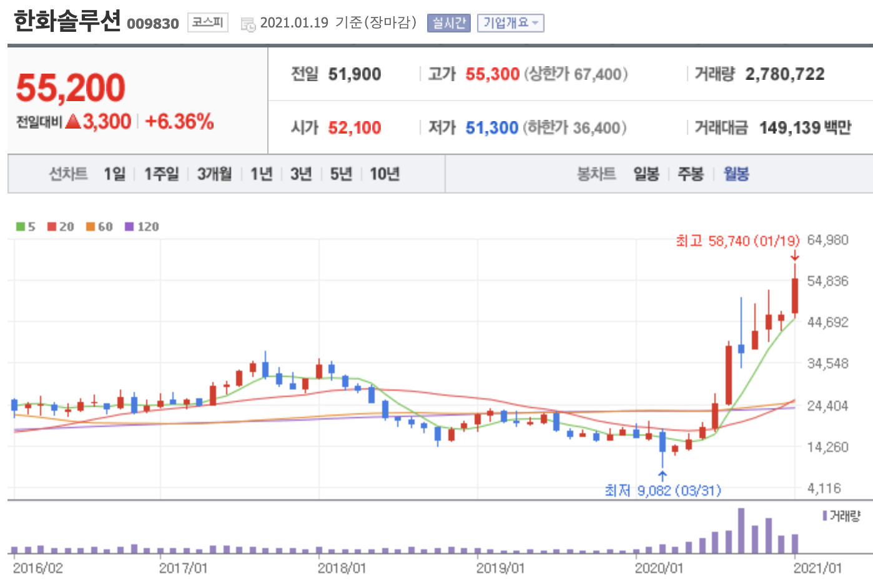Viewport: 873px width, 588px height.
Task: Click the 54,836 y-axis label
Action: click(828, 281)
